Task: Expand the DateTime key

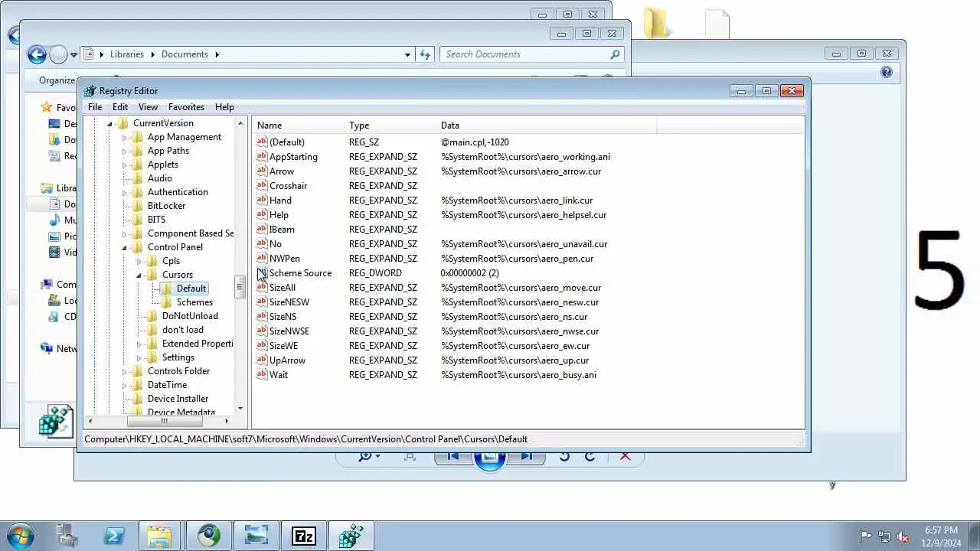Action: point(124,386)
